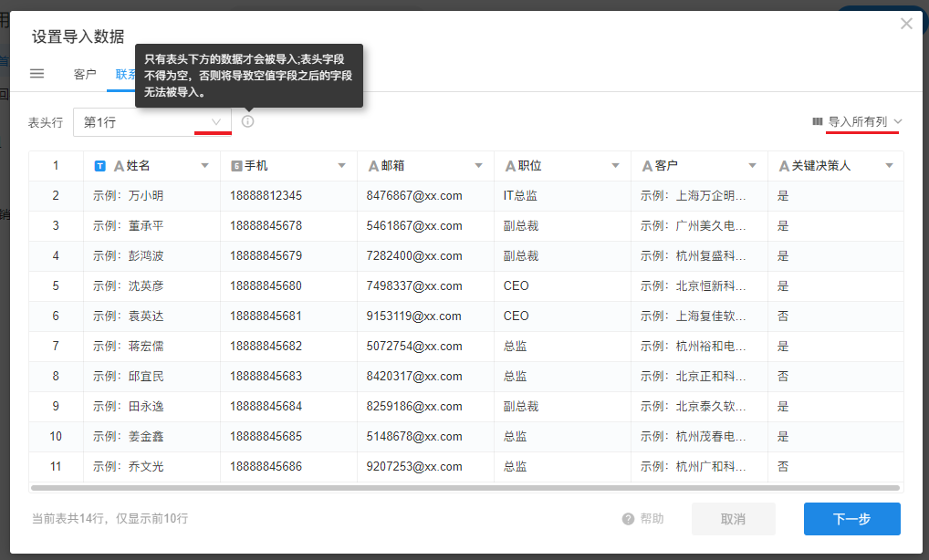This screenshot has width=929, height=560.
Task: Click the 取消 button
Action: click(x=733, y=519)
